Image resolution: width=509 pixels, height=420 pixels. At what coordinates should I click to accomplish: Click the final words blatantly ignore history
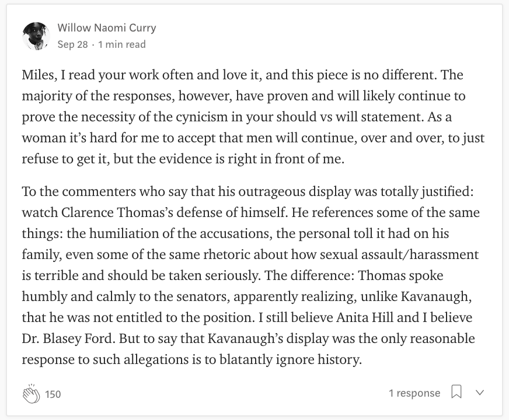coord(291,360)
